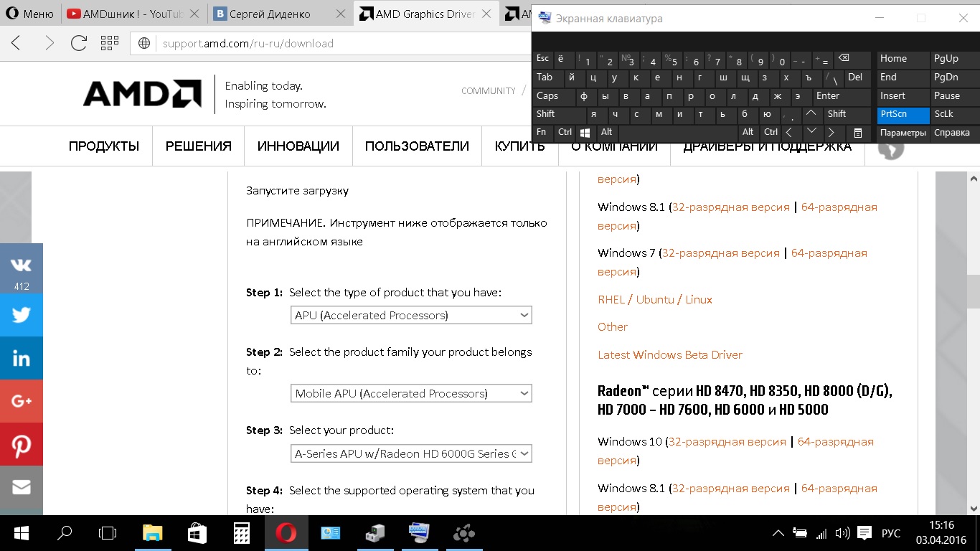This screenshot has width=980, height=551.
Task: Open the ПОЛЬЗОВАТЕЛИ navigation menu
Action: pyautogui.click(x=417, y=146)
